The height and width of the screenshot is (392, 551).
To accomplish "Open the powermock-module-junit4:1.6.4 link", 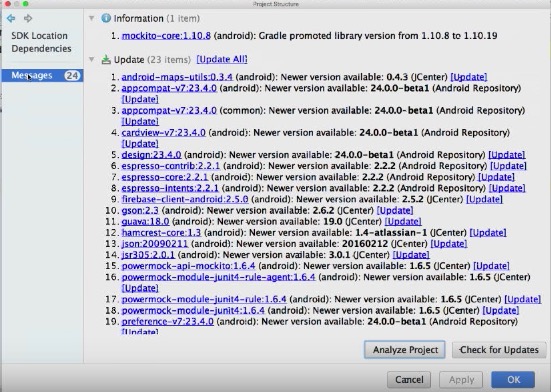I will [193, 311].
